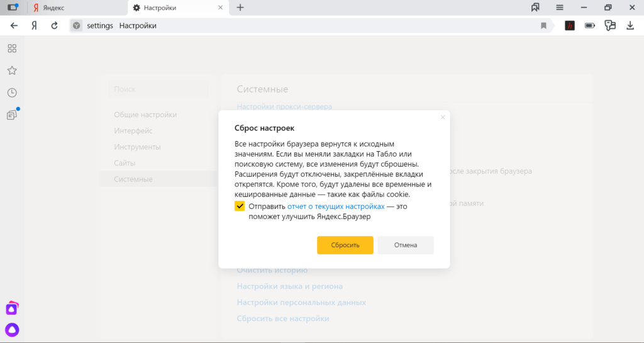
Task: Open history via the clock icon in sidebar
Action: point(12,93)
